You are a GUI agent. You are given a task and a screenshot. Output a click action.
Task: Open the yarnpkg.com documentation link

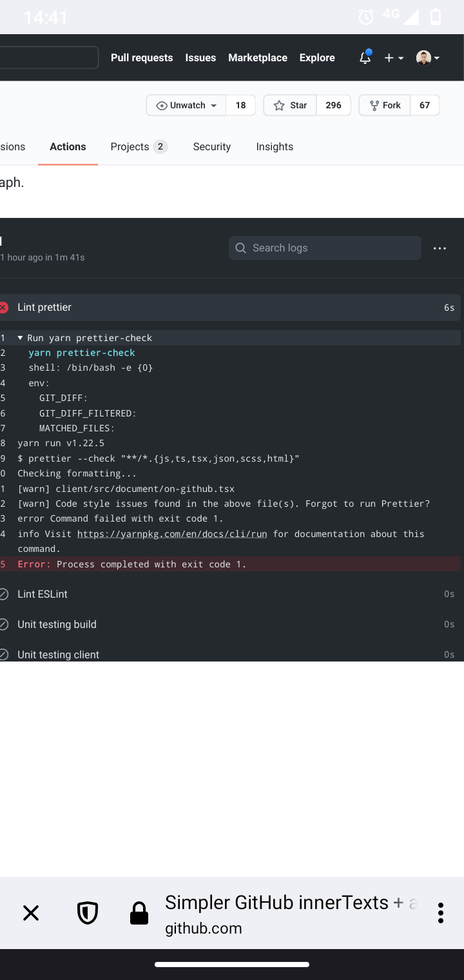click(171, 534)
